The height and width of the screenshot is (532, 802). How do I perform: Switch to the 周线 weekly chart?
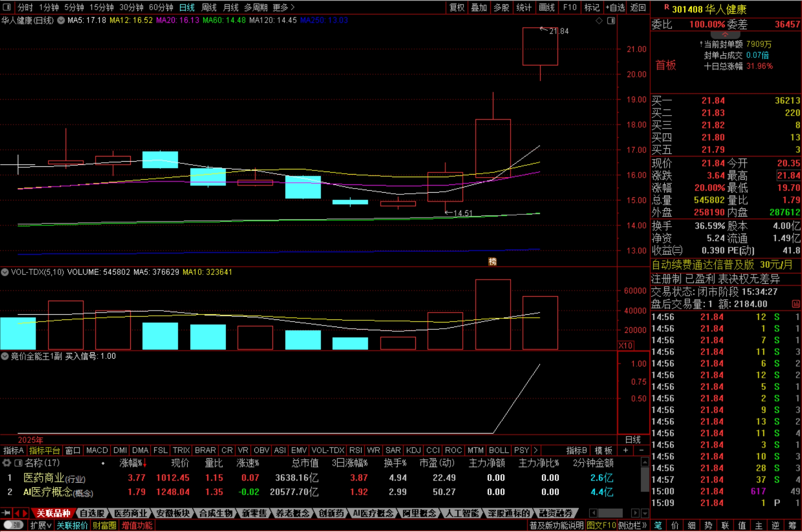209,7
